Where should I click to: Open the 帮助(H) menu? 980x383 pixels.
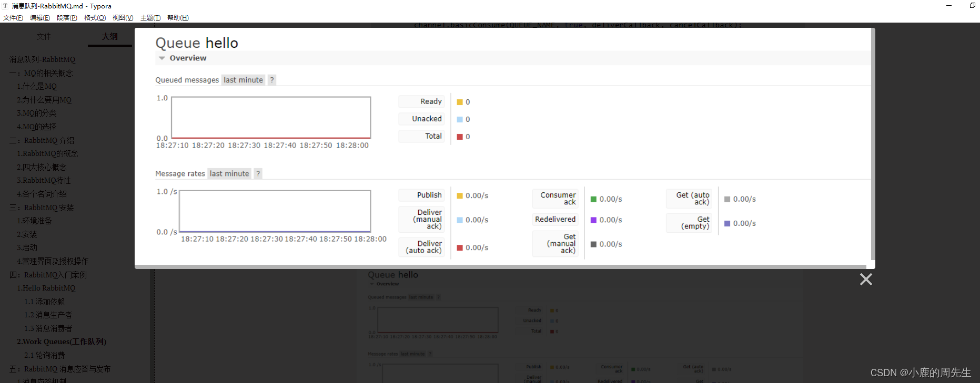178,18
